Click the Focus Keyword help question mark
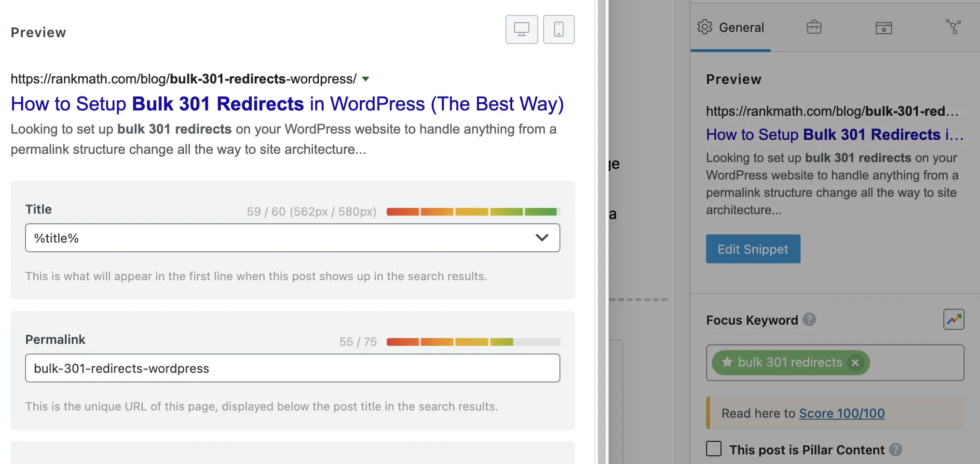980x464 pixels. pyautogui.click(x=809, y=319)
